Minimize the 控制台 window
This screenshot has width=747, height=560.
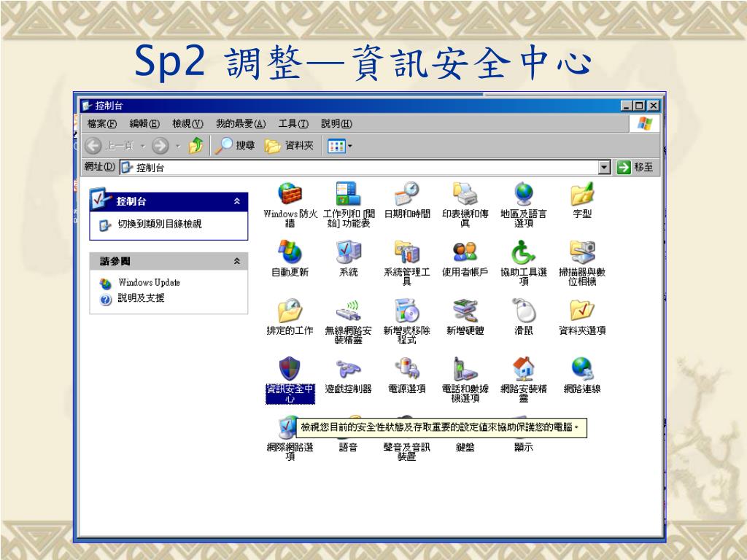[x=627, y=106]
